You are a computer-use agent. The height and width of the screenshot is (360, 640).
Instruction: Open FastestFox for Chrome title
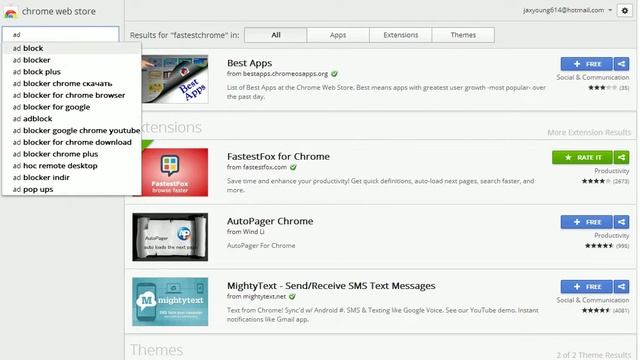278,156
